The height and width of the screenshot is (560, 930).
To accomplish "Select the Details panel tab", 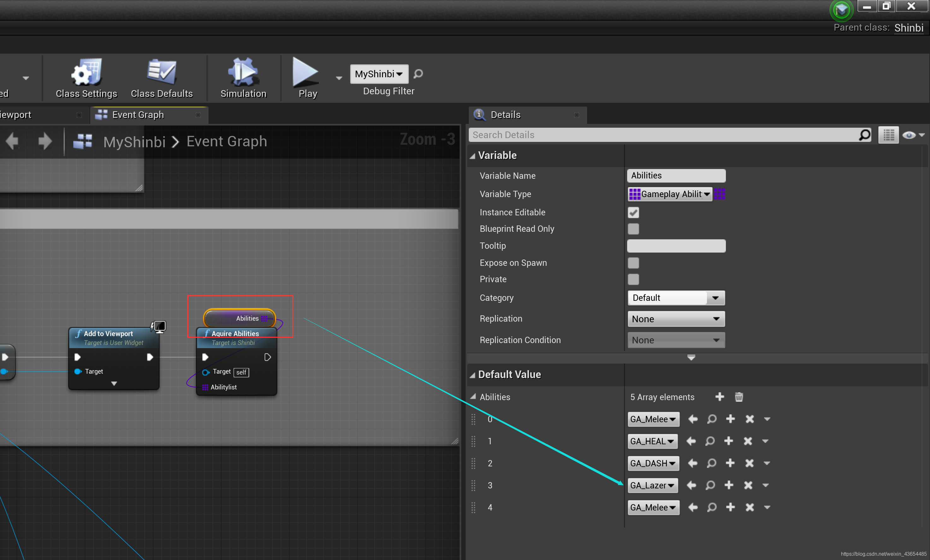I will coord(505,115).
